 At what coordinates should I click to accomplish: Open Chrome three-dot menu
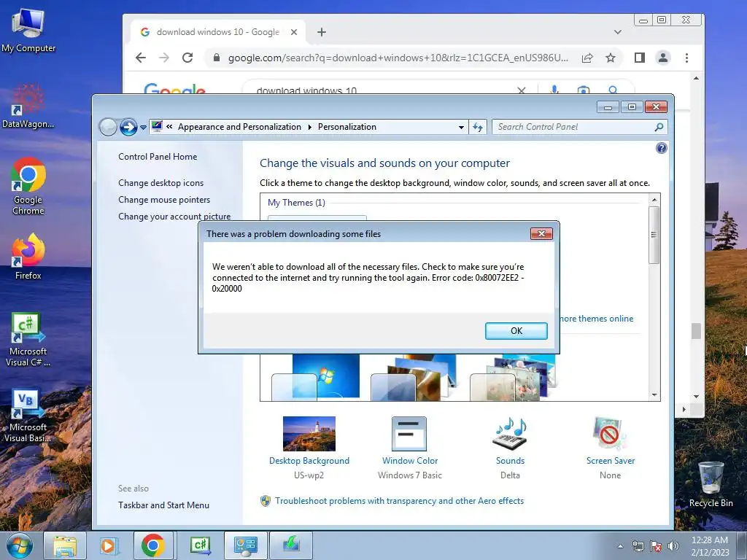click(x=686, y=58)
